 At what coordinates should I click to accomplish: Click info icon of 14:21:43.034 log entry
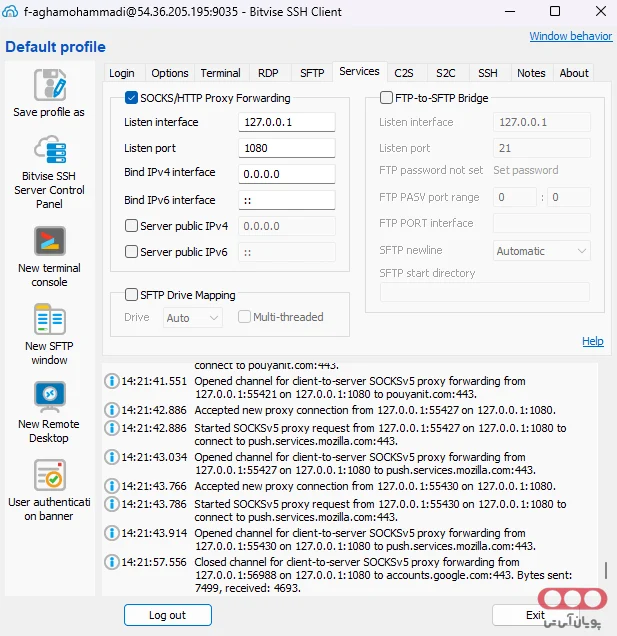tap(112, 457)
